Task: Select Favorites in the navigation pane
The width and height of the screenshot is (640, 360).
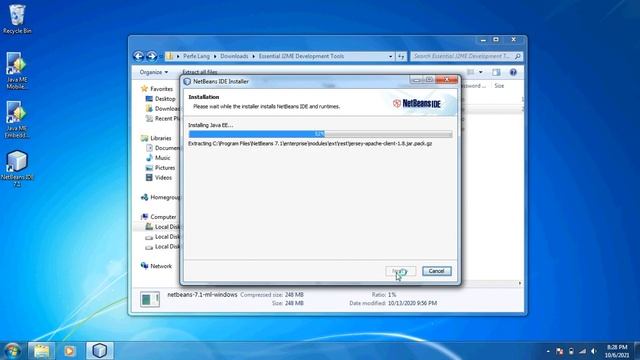Action: 161,89
